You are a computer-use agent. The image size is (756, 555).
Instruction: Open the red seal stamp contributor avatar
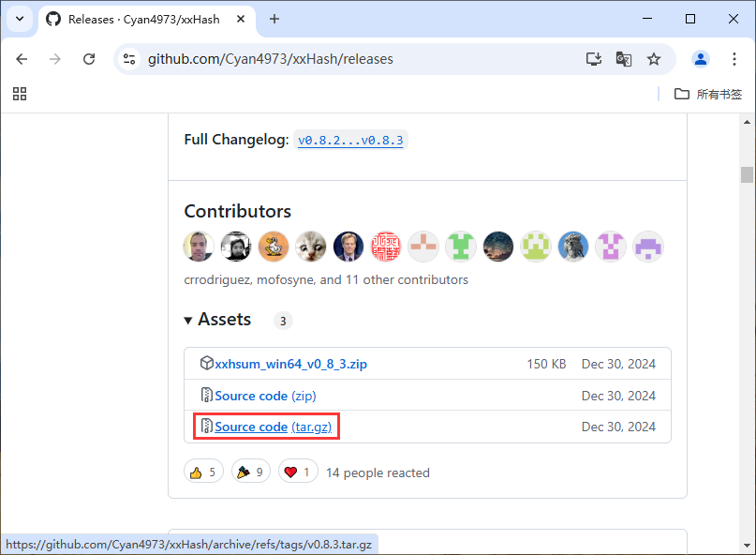pyautogui.click(x=386, y=247)
